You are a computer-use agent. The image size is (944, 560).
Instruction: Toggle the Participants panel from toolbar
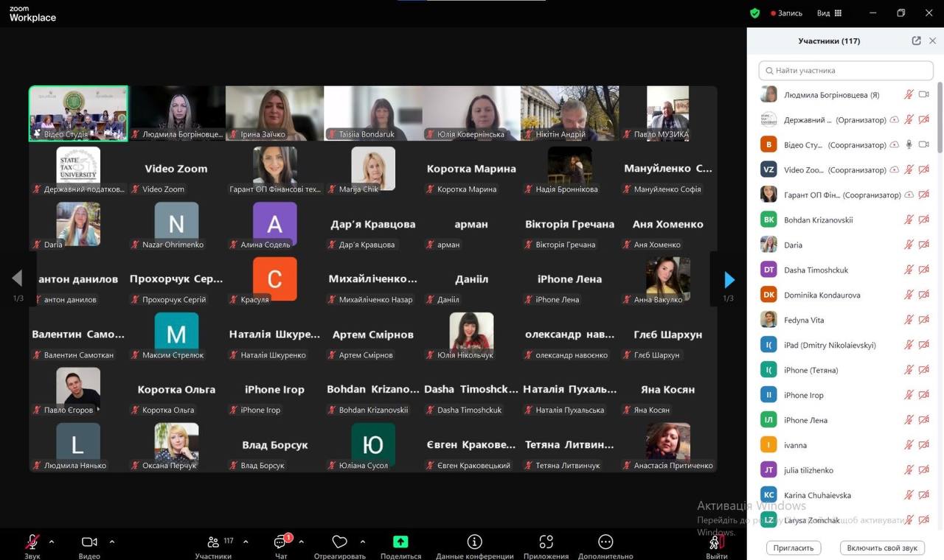(213, 542)
